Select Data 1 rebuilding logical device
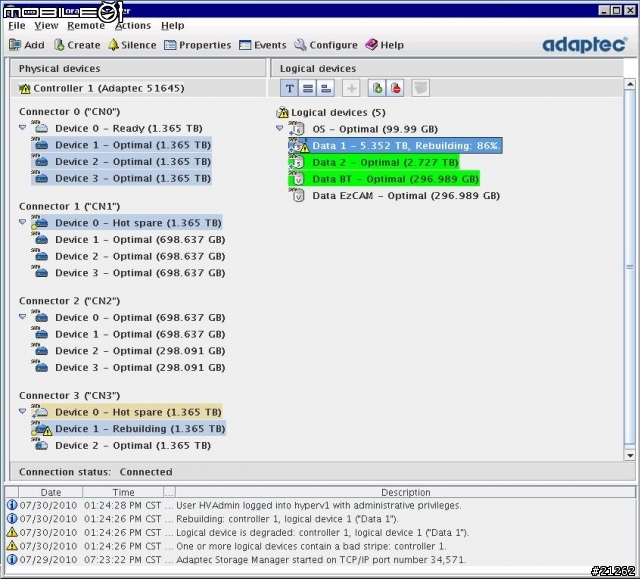Screen dimensions: 640x579 (x=405, y=146)
